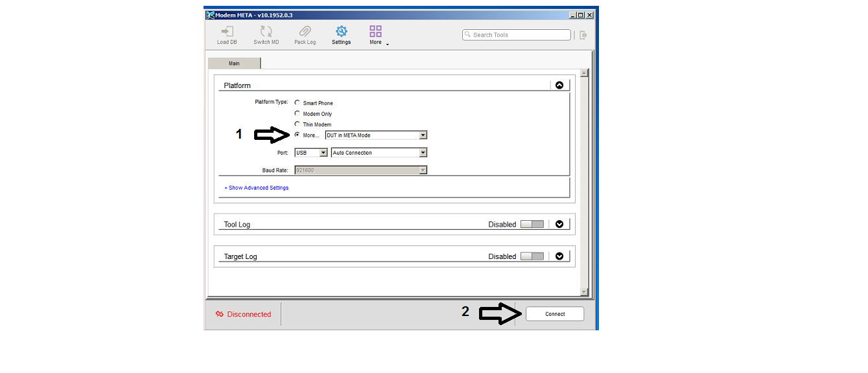Click Disabled text beside Tool Log

[502, 225]
